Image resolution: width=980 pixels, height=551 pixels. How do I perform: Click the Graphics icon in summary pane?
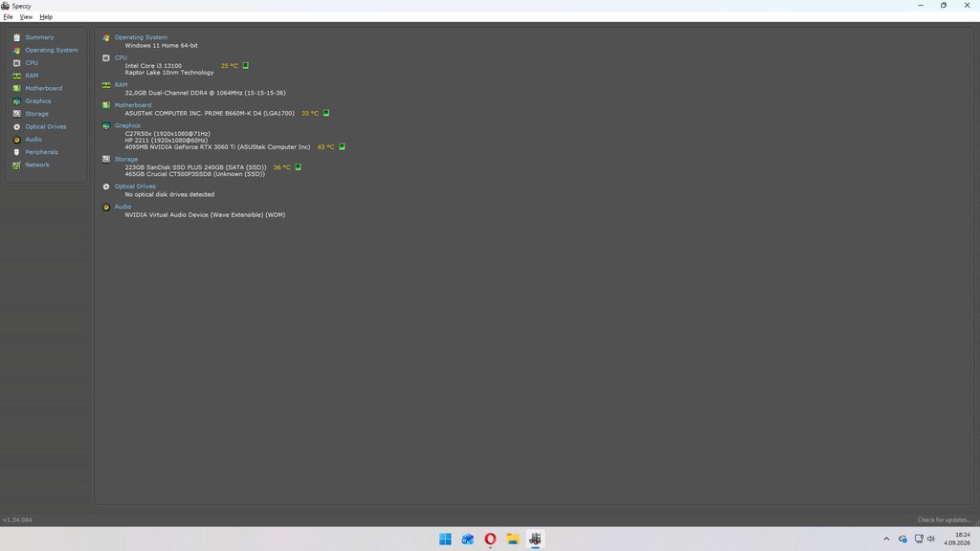106,125
